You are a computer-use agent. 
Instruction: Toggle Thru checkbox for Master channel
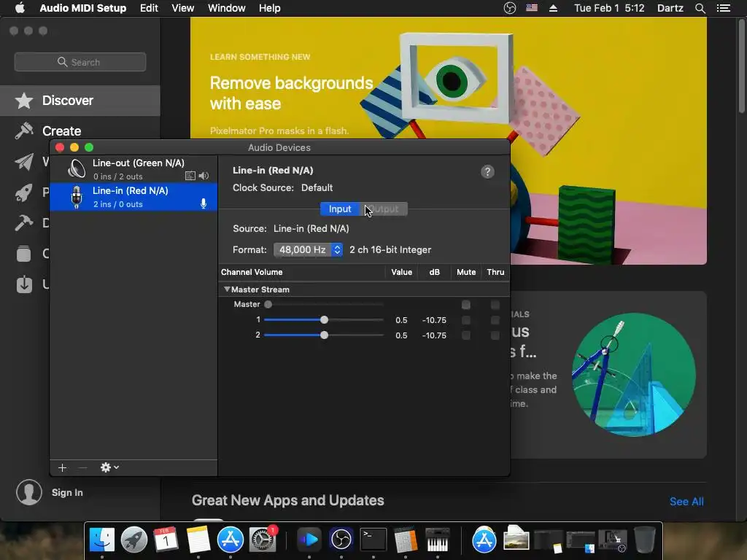(x=495, y=304)
